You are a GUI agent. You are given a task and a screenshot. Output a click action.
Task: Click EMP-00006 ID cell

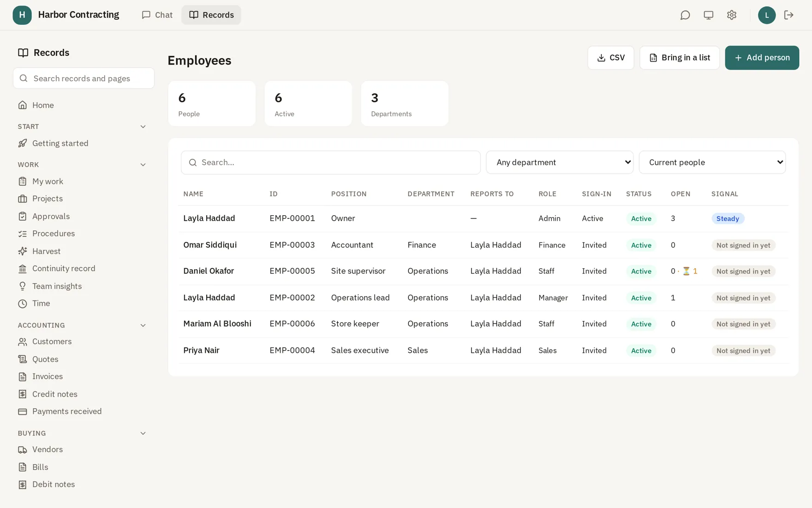click(x=292, y=324)
